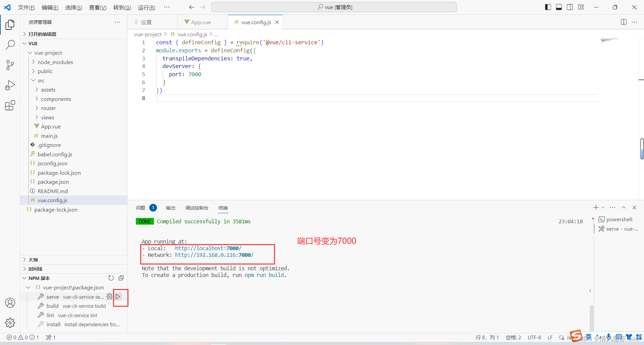Run the serve npm script
Viewport: 644px width, 345px height.
(x=118, y=297)
